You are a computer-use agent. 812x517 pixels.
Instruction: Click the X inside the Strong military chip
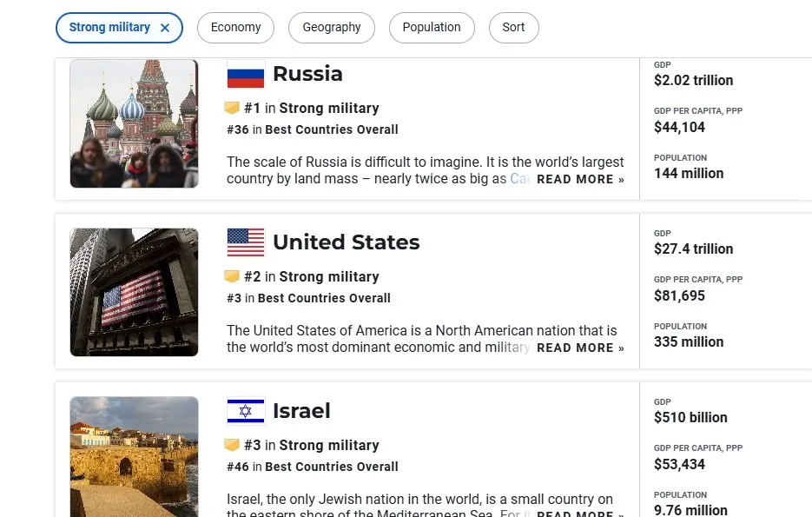(165, 27)
